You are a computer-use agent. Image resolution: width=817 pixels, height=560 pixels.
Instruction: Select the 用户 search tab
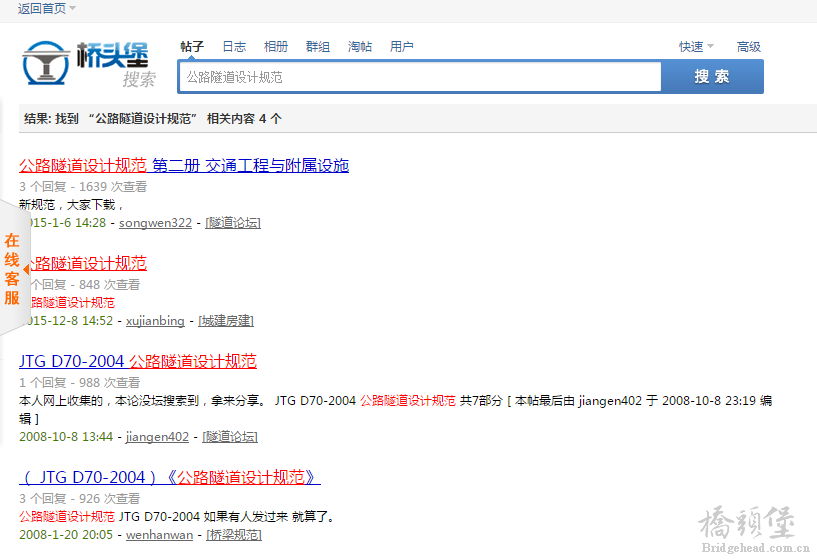(x=402, y=47)
